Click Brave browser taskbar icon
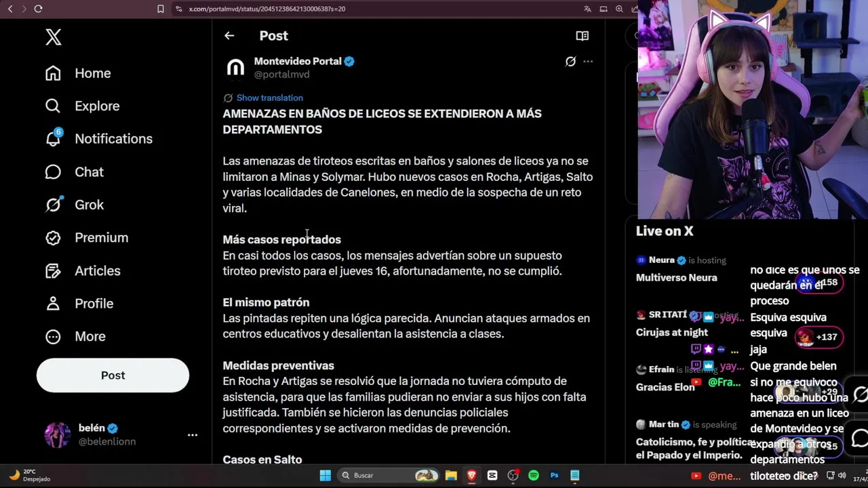This screenshot has height=488, width=868. click(471, 475)
